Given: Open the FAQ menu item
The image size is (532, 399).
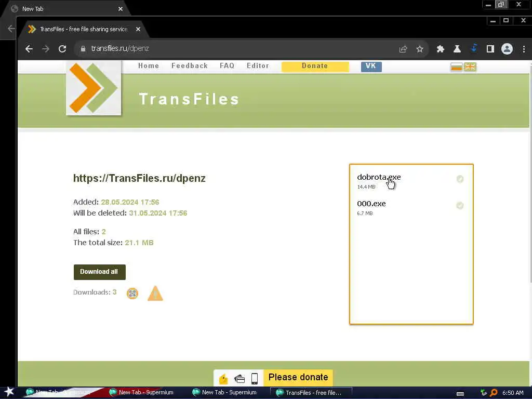Looking at the screenshot, I should (x=227, y=66).
